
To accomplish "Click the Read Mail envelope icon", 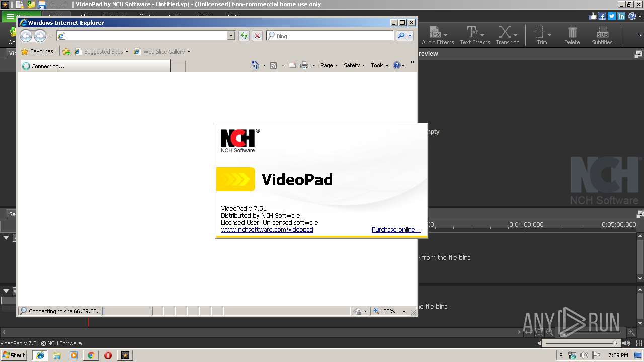I will pos(292,65).
